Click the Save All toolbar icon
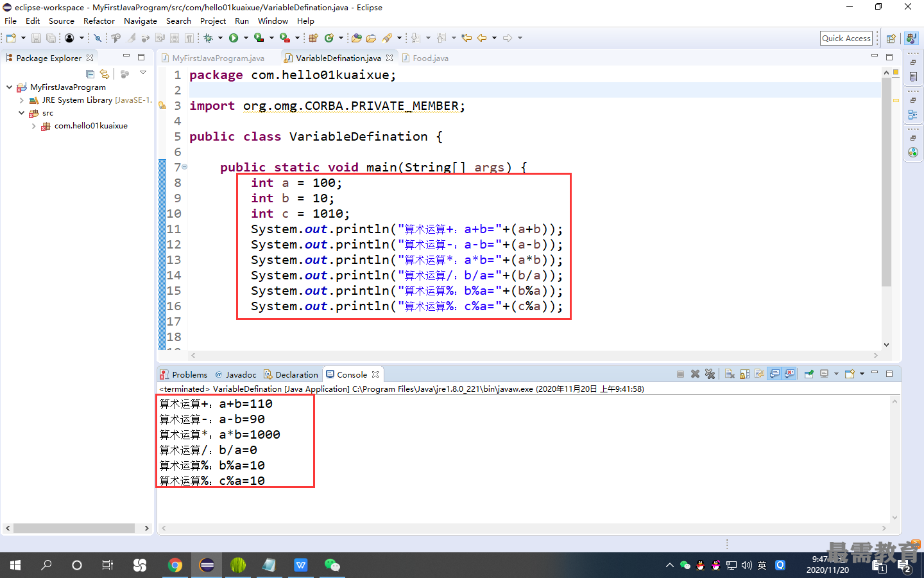 click(x=51, y=38)
